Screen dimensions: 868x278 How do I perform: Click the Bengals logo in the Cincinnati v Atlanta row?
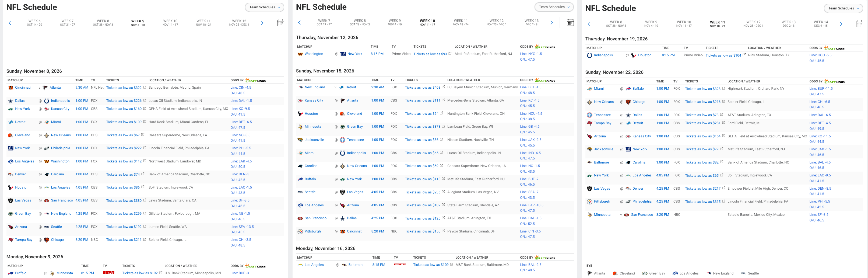(10, 88)
